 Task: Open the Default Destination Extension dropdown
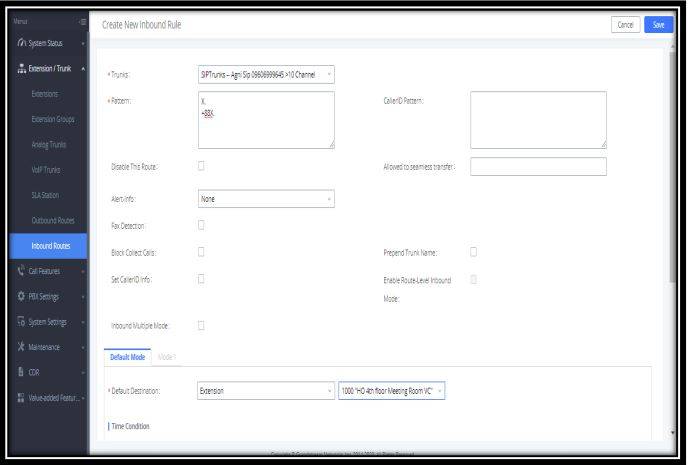coord(266,391)
